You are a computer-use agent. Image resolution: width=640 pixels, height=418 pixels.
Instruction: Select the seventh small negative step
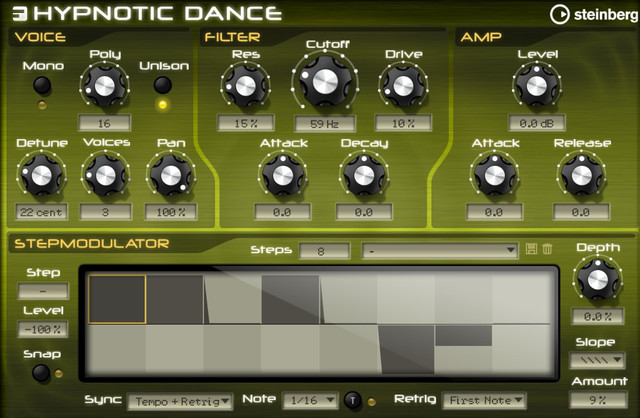pyautogui.click(x=463, y=336)
